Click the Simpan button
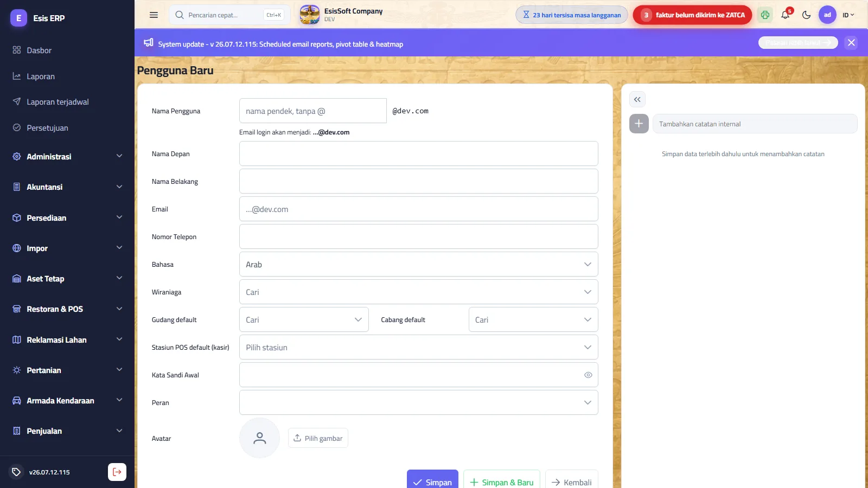Viewport: 868px width, 488px height. coord(432,480)
